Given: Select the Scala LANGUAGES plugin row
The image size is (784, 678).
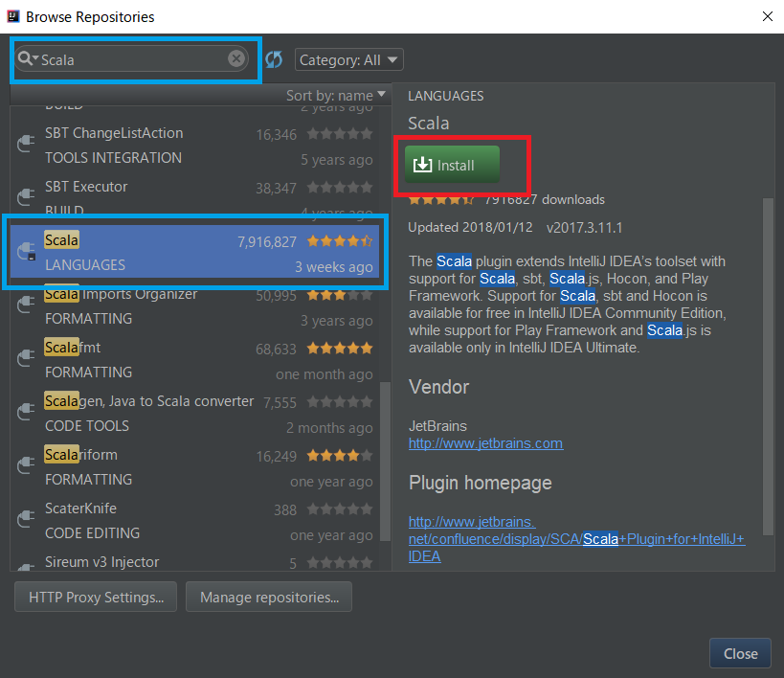Looking at the screenshot, I should [x=194, y=252].
